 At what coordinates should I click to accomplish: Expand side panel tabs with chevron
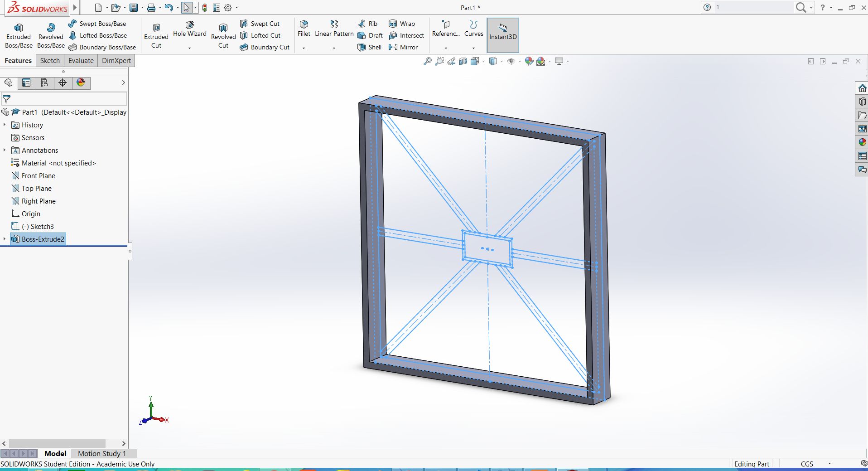point(123,83)
